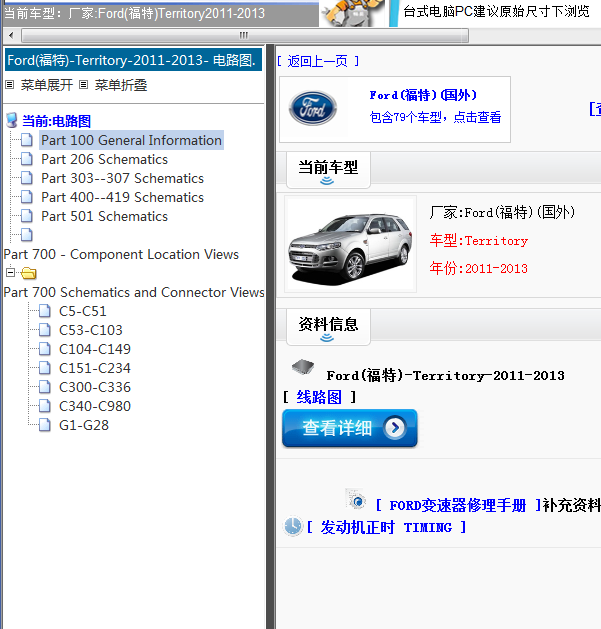Go back via 返回上一页 link
The height and width of the screenshot is (629, 601).
318,61
